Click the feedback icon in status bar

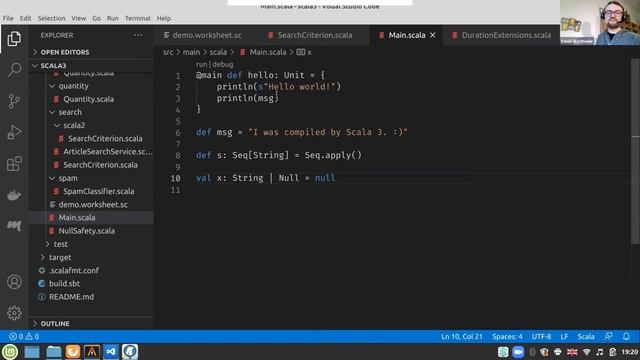tap(608, 336)
